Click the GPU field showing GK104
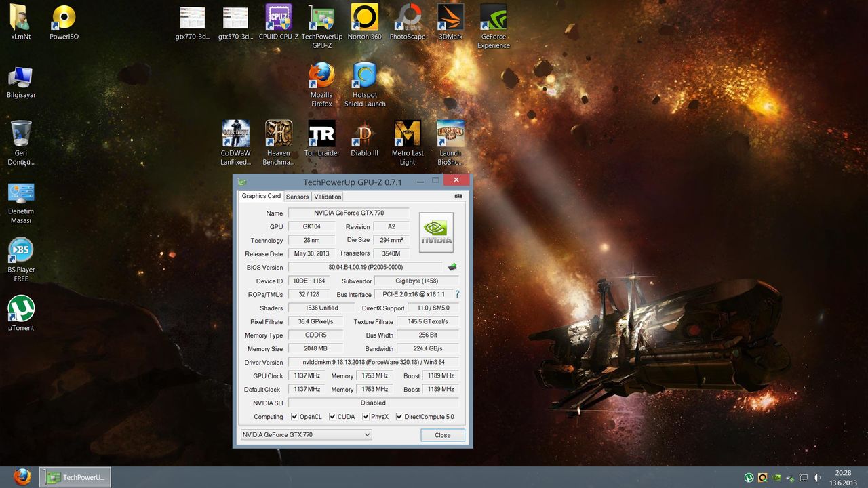Image resolution: width=868 pixels, height=488 pixels. (311, 226)
